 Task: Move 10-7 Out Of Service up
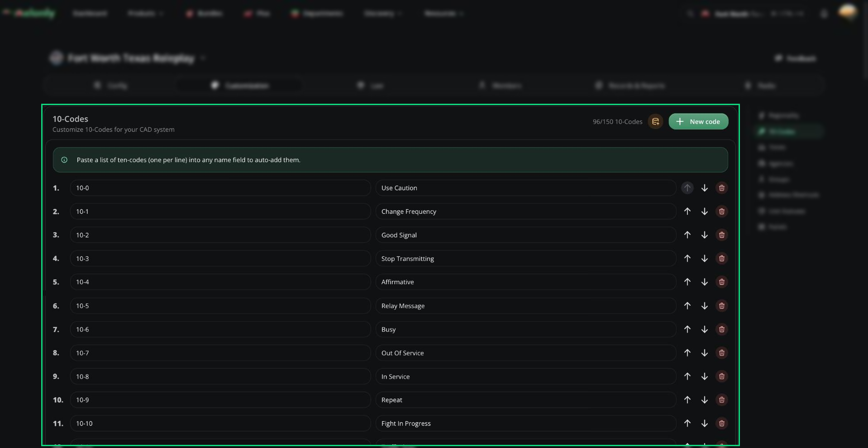687,353
